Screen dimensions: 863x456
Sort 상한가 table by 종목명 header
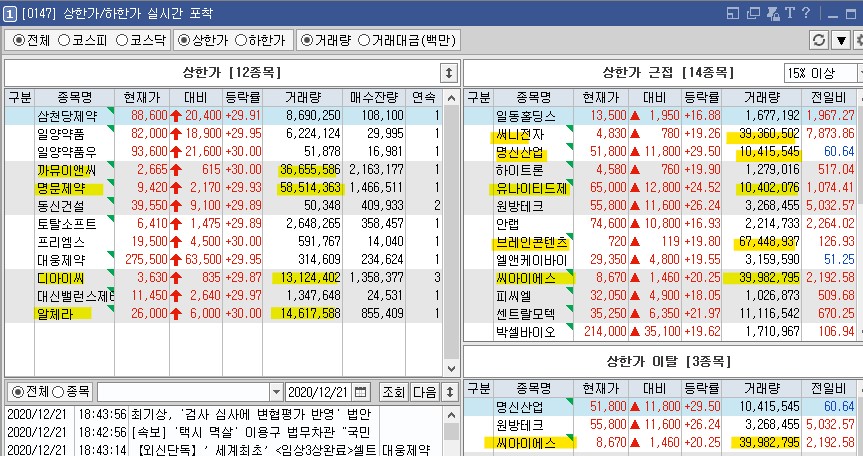point(74,98)
